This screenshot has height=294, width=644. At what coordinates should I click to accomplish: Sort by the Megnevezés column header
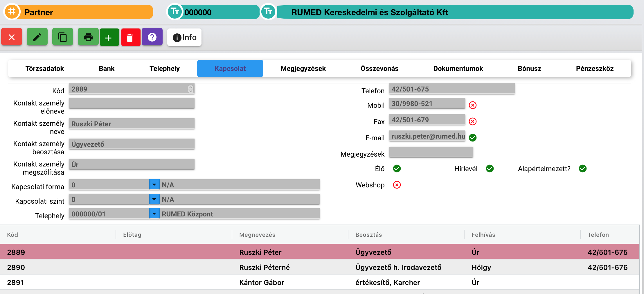[257, 235]
